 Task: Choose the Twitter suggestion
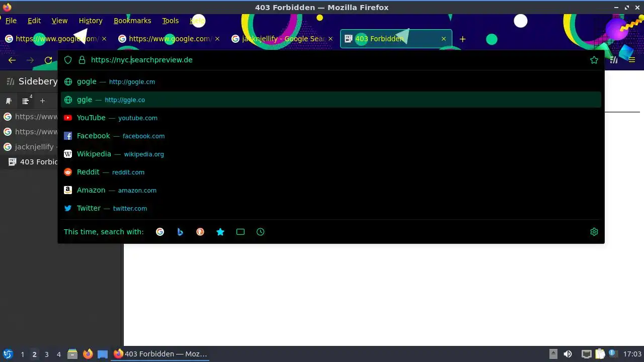click(331, 208)
